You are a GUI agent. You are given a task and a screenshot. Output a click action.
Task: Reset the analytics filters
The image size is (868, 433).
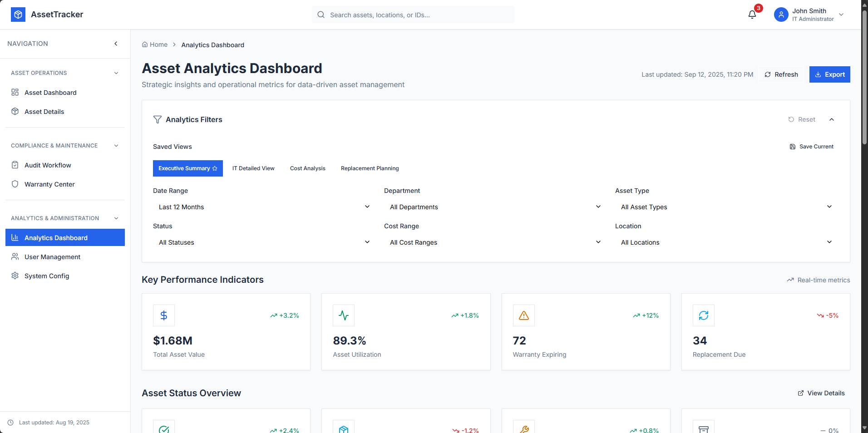(802, 119)
